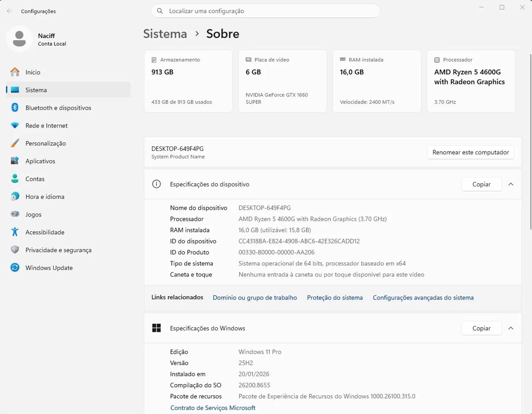532x414 pixels.
Task: Click the Aplicativos sidebar icon
Action: point(15,161)
